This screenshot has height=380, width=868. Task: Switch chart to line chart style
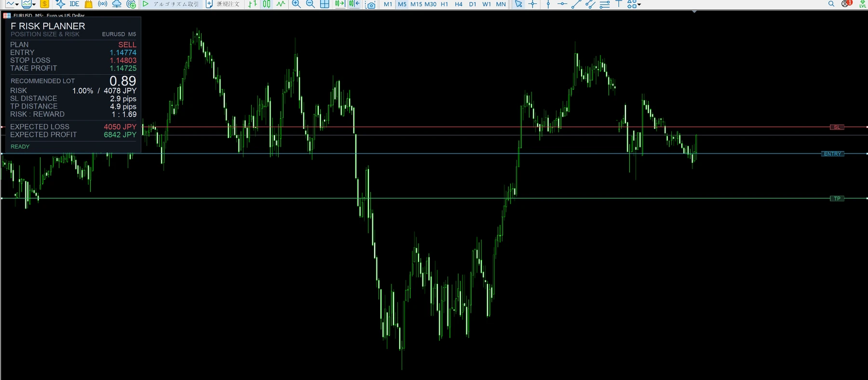281,4
